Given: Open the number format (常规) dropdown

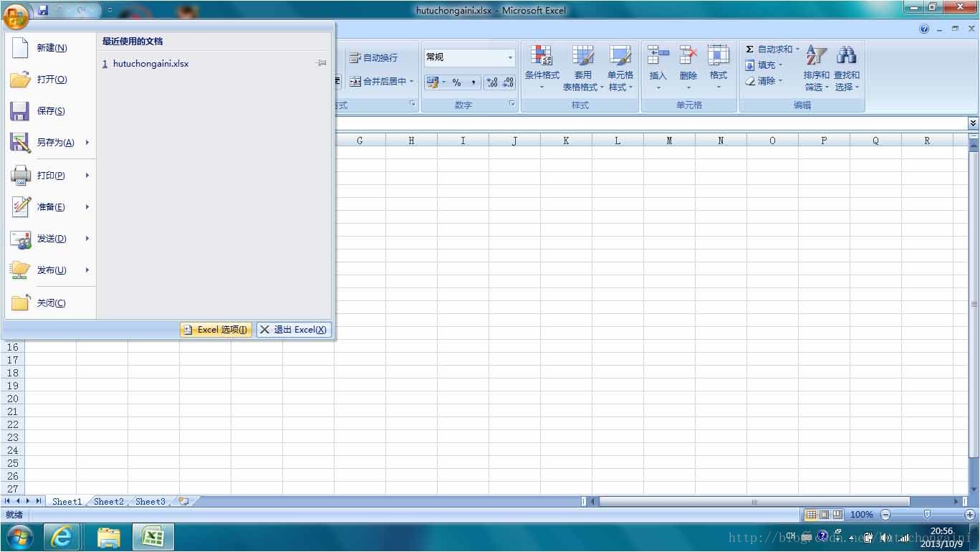Looking at the screenshot, I should click(511, 57).
